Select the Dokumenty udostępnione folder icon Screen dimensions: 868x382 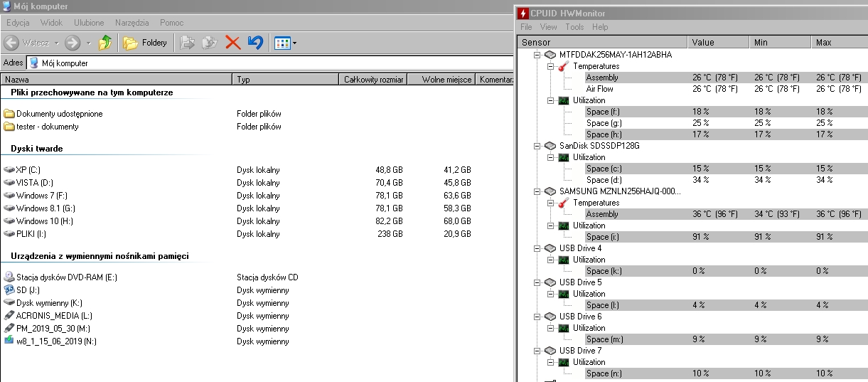[9, 114]
